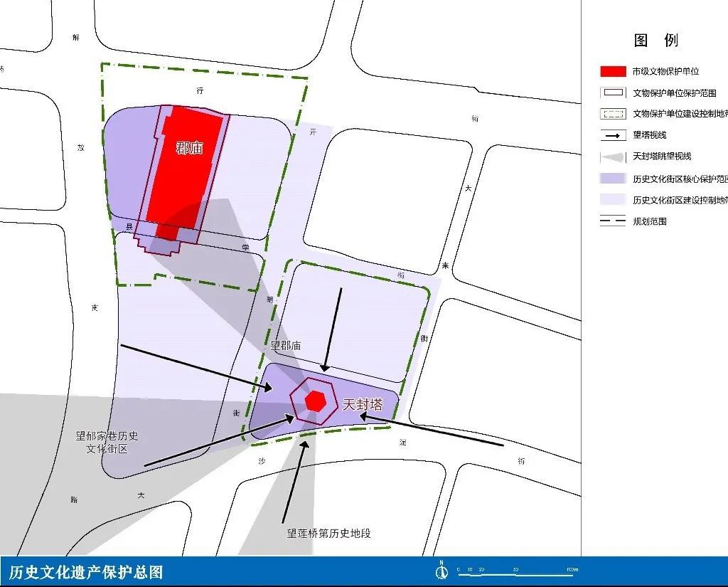
Task: Click the 行 road label
Action: pyautogui.click(x=200, y=90)
